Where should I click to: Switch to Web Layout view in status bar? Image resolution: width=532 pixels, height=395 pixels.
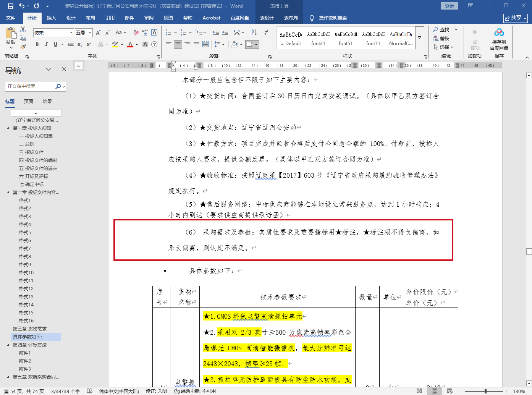click(x=450, y=391)
